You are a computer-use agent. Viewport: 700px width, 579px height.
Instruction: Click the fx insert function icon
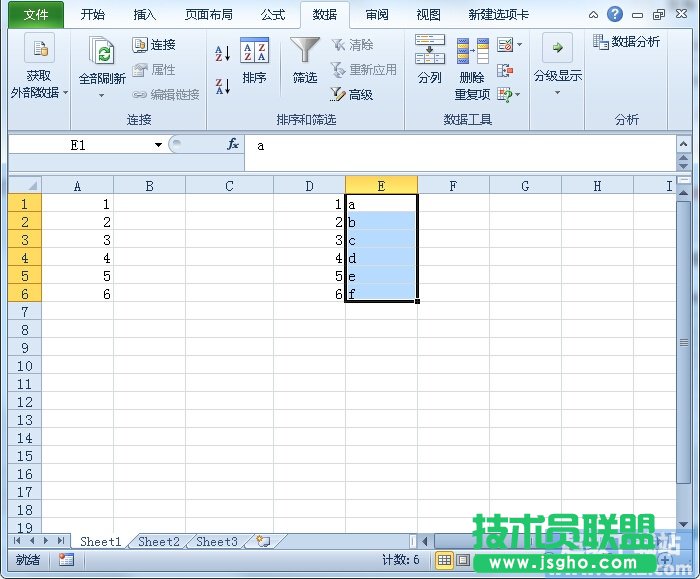[x=233, y=145]
